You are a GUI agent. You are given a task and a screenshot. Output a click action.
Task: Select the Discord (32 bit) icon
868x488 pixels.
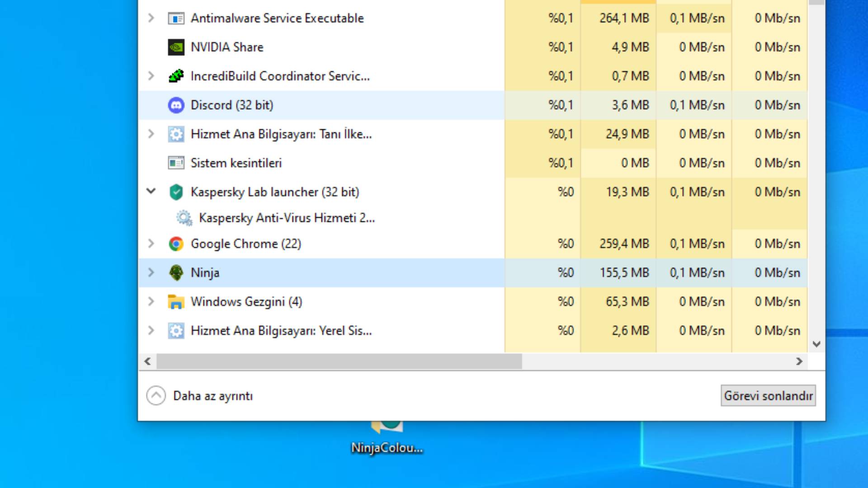176,105
